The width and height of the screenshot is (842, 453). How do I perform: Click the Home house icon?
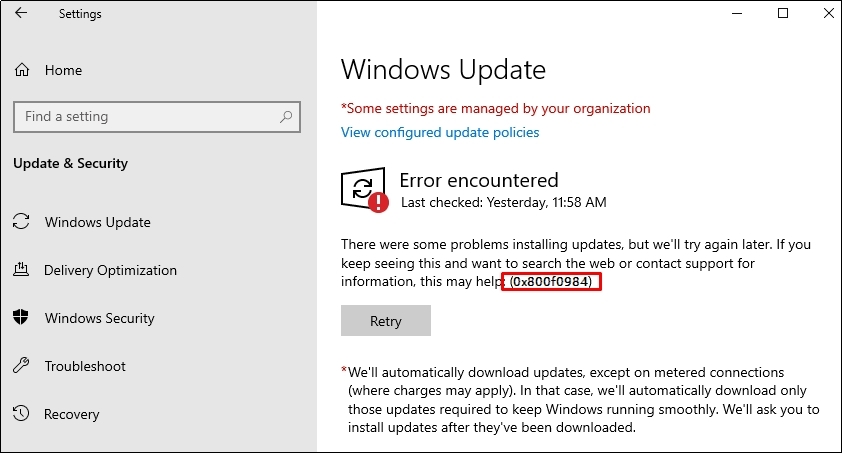coord(22,70)
